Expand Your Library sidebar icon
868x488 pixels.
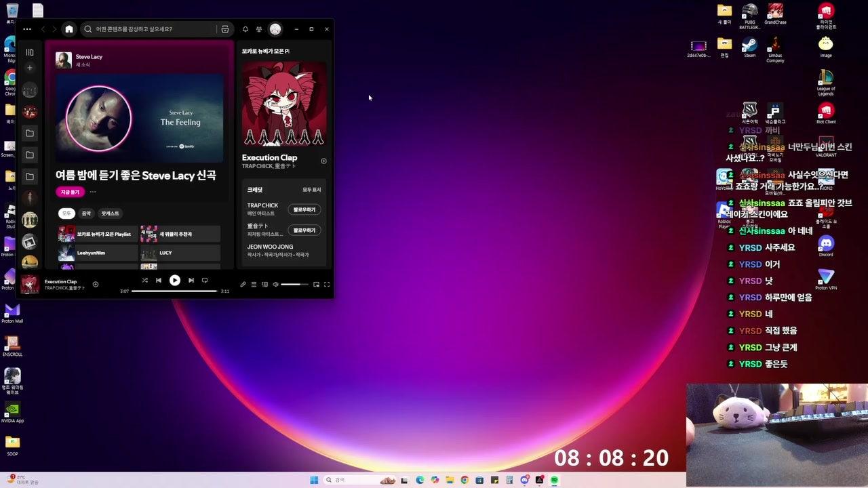[30, 52]
